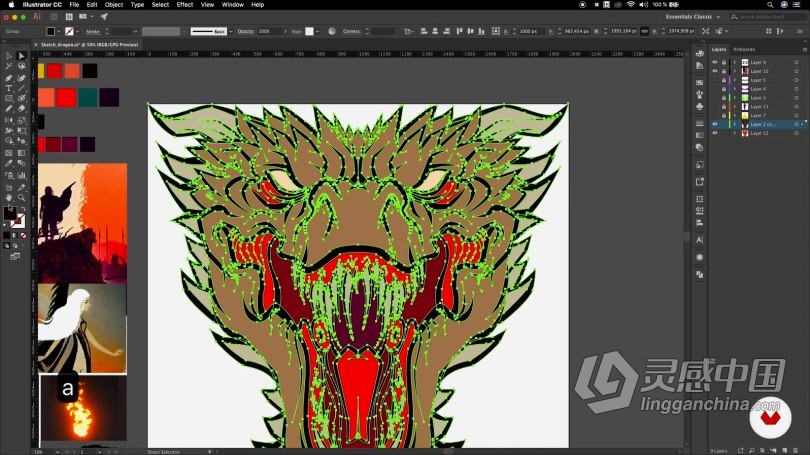
Task: Unlock Layer 5 using its lock icon
Action: point(723,80)
